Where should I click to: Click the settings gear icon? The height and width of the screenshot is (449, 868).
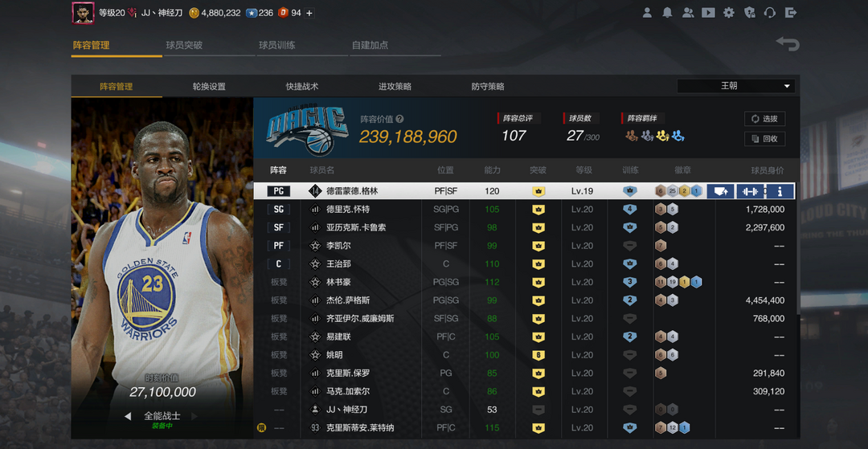pos(729,13)
